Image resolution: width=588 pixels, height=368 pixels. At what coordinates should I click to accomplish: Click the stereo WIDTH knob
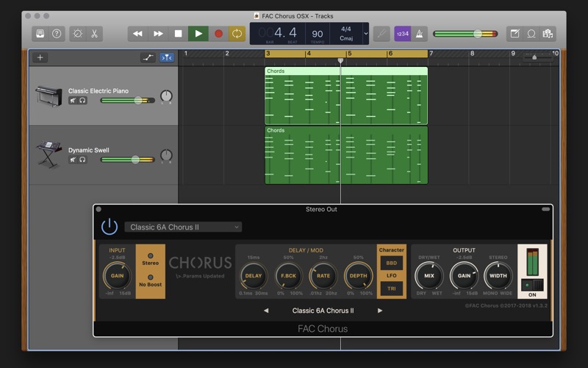(498, 275)
